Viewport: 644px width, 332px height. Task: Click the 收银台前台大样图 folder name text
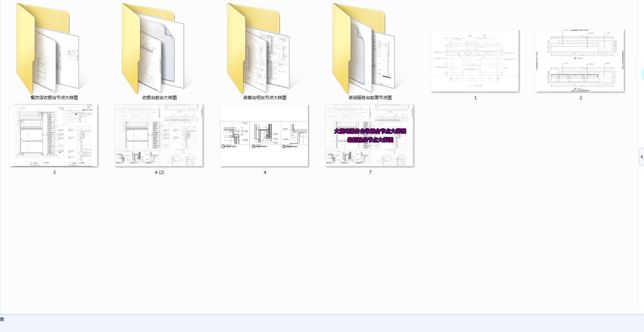point(160,97)
